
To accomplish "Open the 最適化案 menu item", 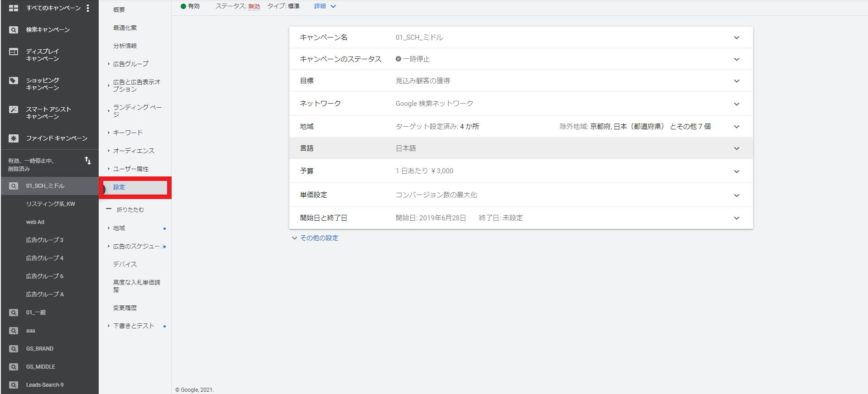I will click(x=125, y=28).
